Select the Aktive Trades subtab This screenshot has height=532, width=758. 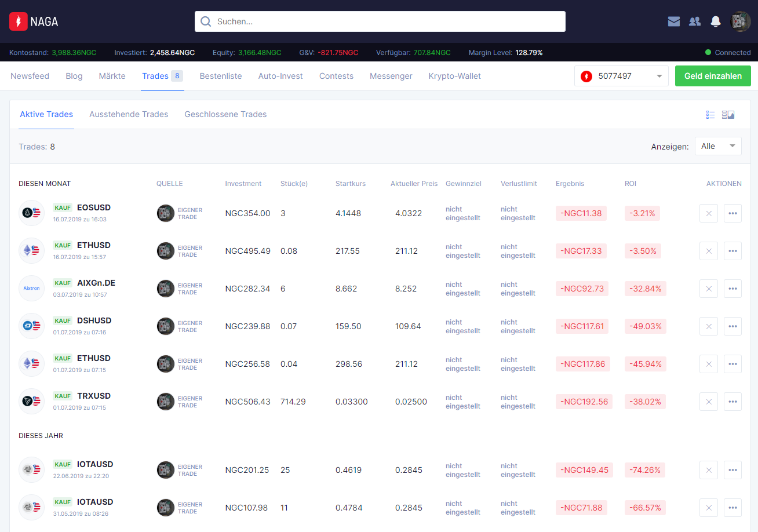[x=46, y=114]
